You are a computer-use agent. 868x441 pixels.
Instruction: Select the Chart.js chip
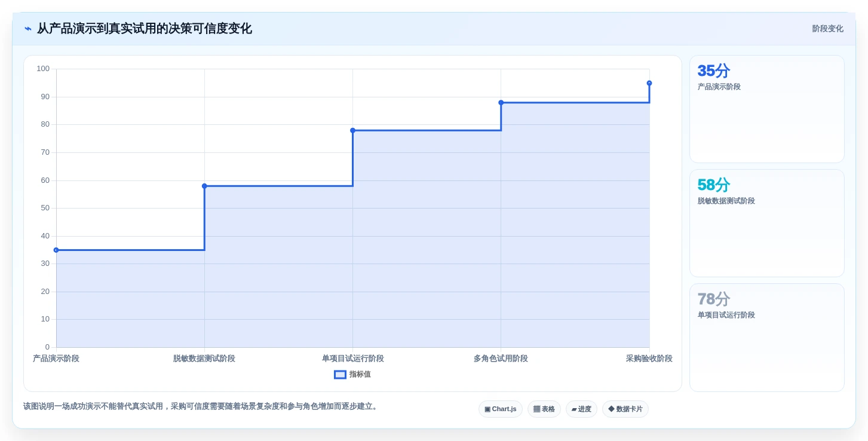click(x=501, y=409)
